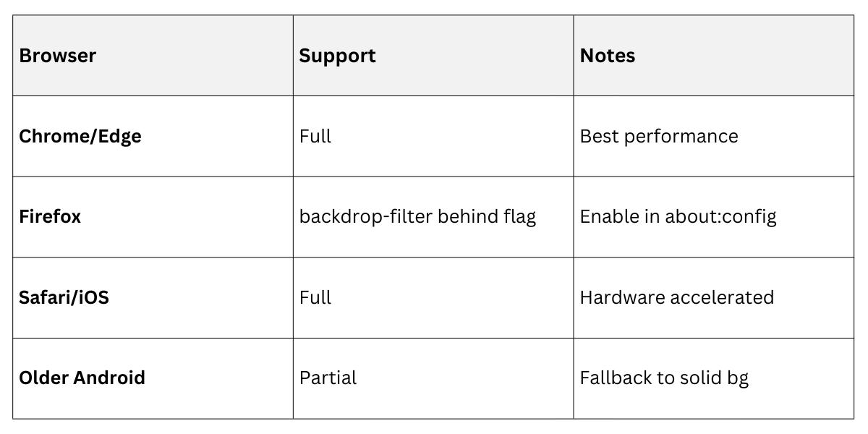Select the Full support cell for Safari/iOS
The height and width of the screenshot is (434, 868).
pyautogui.click(x=315, y=297)
